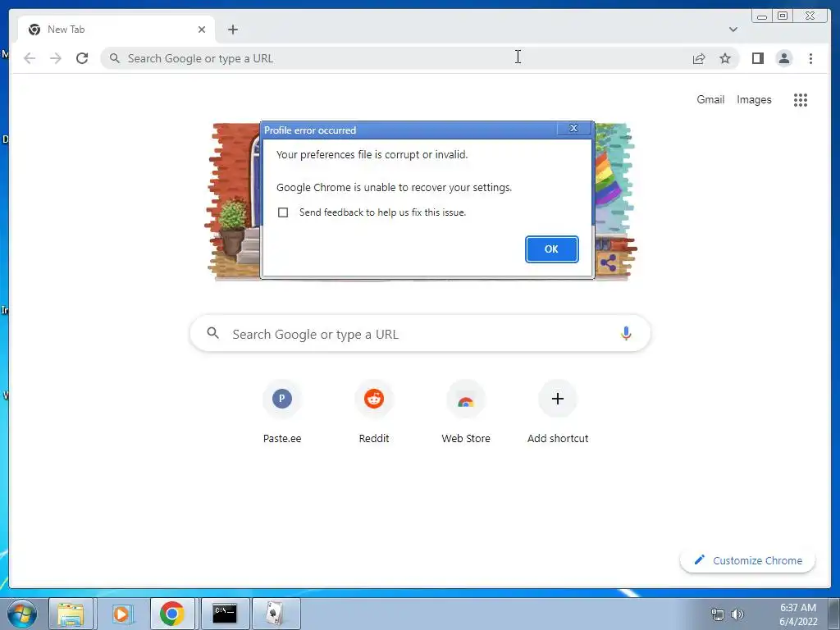Open Gmail link
840x630 pixels.
click(x=710, y=99)
